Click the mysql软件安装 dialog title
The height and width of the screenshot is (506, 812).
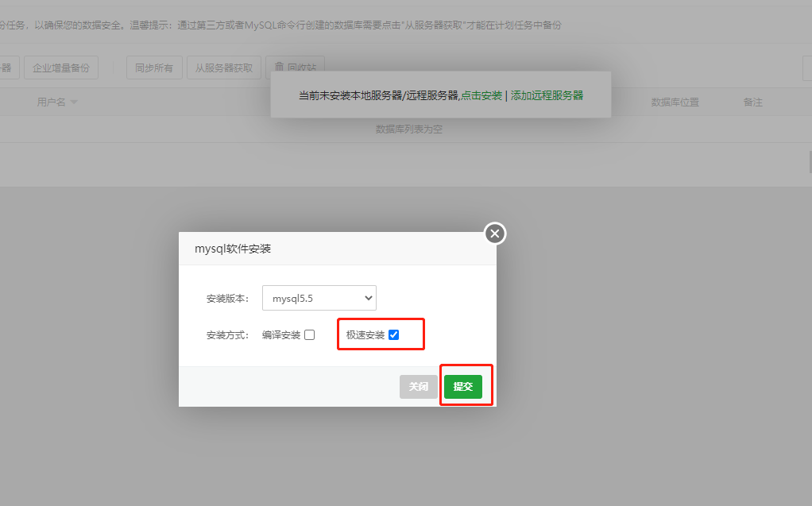[x=233, y=249]
